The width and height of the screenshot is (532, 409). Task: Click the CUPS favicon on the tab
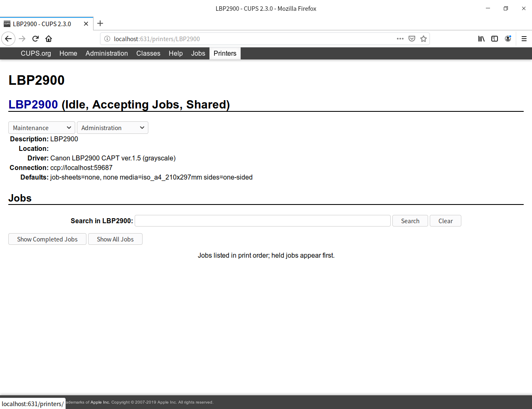[7, 24]
